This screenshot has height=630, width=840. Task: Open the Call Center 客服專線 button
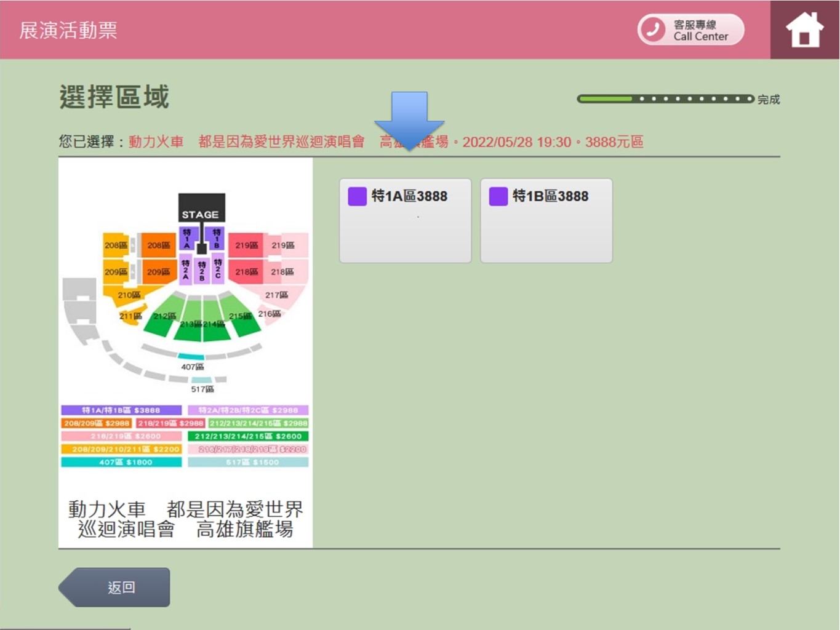[x=690, y=30]
